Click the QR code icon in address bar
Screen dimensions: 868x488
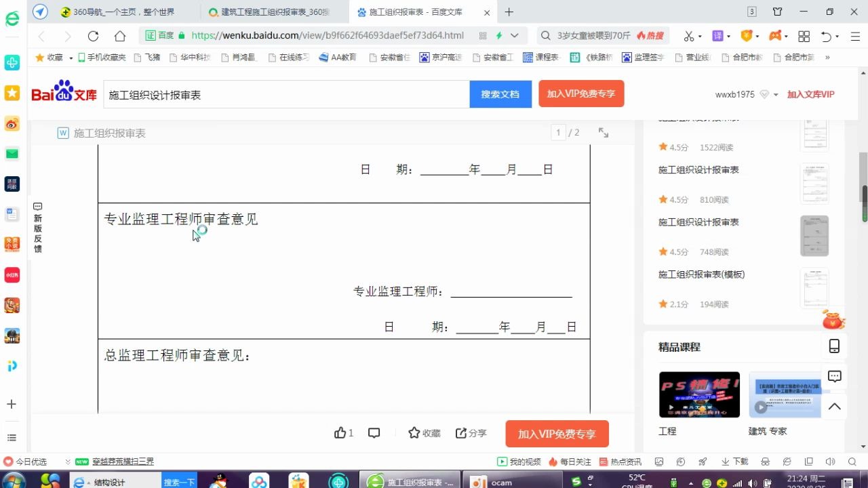482,36
